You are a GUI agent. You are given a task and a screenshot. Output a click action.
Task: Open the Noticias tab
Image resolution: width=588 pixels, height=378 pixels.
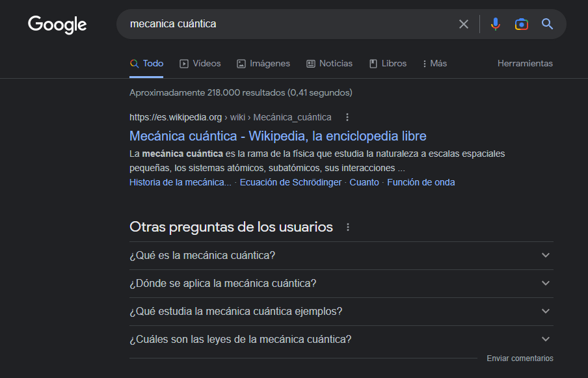(x=329, y=63)
